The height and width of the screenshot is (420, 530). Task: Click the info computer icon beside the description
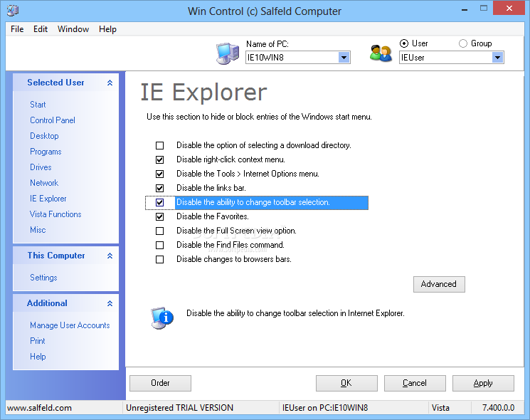point(162,318)
